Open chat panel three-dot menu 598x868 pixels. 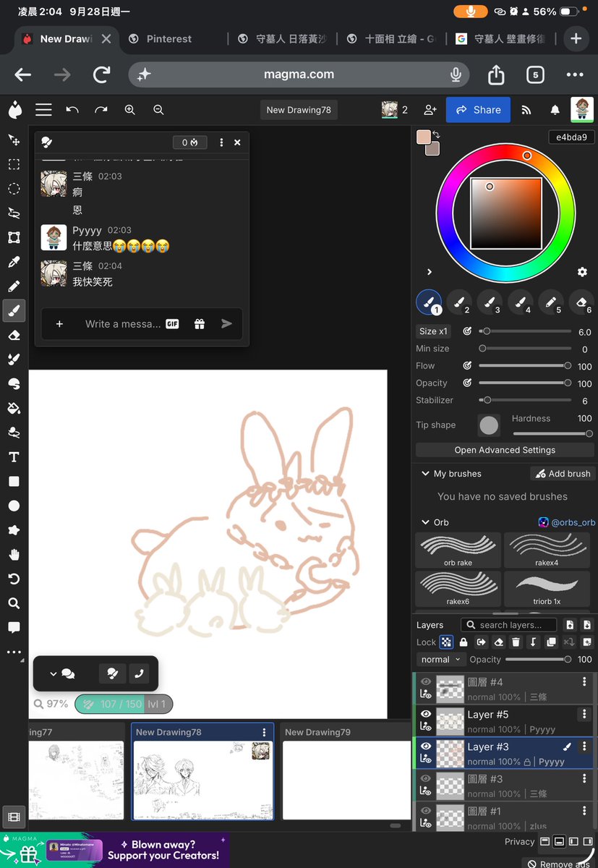click(x=221, y=142)
